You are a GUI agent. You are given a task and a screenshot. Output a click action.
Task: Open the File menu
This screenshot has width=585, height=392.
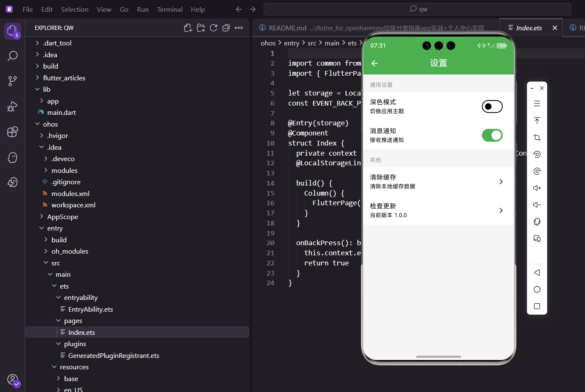(28, 9)
